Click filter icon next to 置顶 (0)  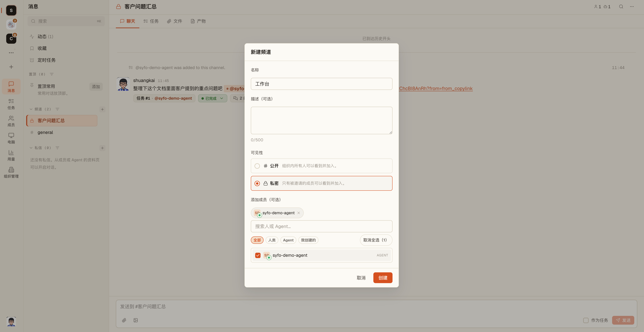52,74
